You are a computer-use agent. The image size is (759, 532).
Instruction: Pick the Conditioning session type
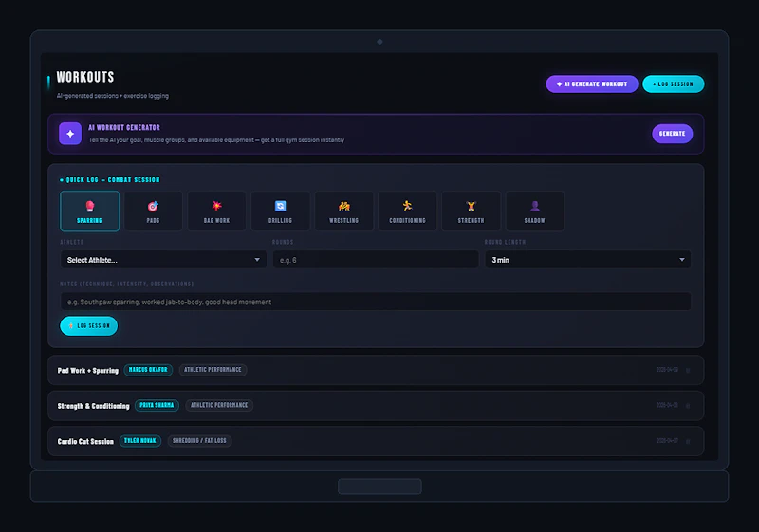408,211
